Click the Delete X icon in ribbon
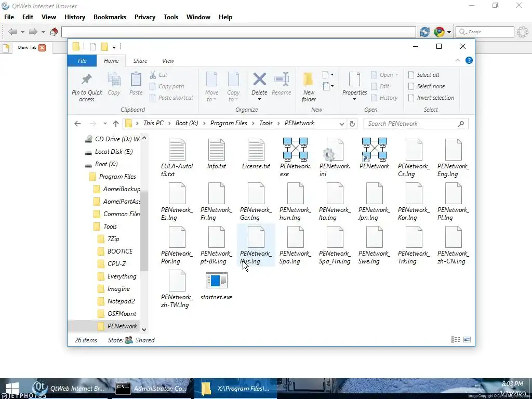This screenshot has width=532, height=399. point(260,79)
